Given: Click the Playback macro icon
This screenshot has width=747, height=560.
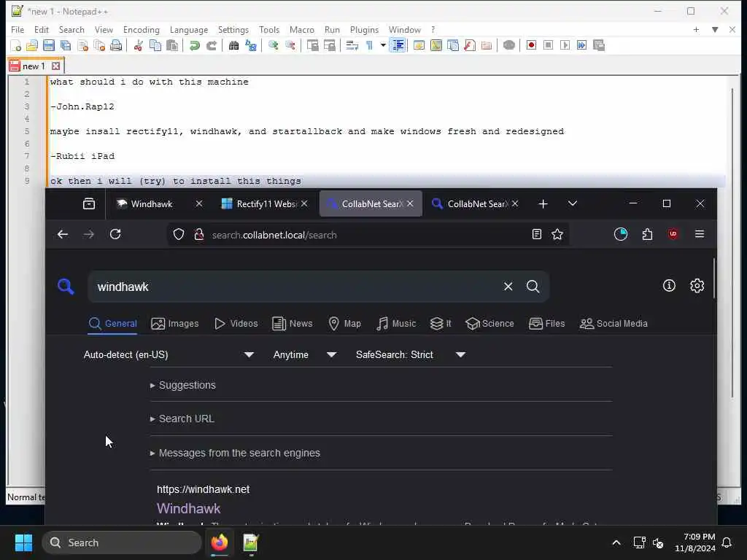Looking at the screenshot, I should pyautogui.click(x=565, y=45).
